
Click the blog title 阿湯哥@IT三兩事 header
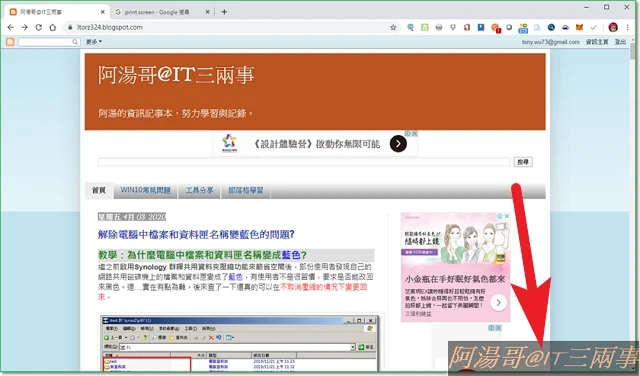tap(176, 76)
